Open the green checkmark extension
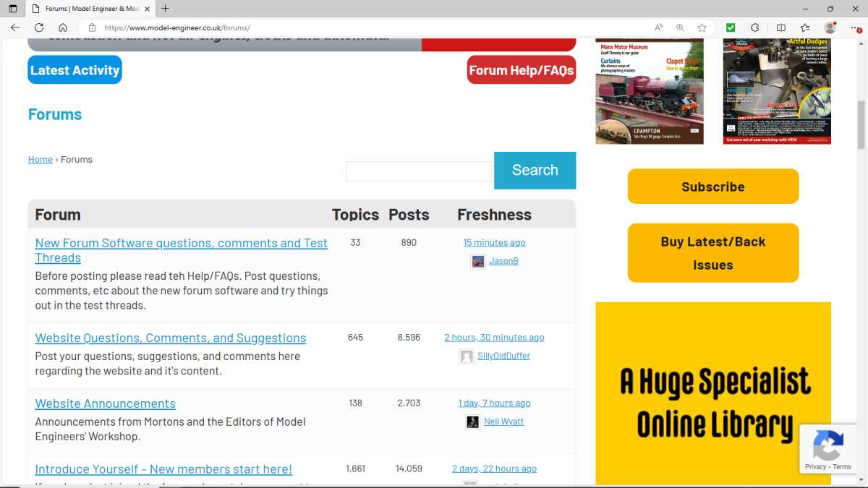This screenshot has height=488, width=868. coord(731,27)
